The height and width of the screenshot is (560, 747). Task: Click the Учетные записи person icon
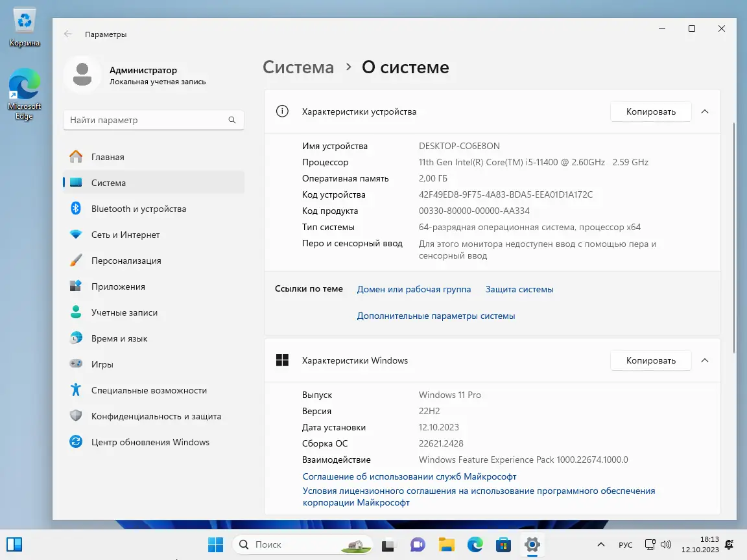(x=76, y=312)
